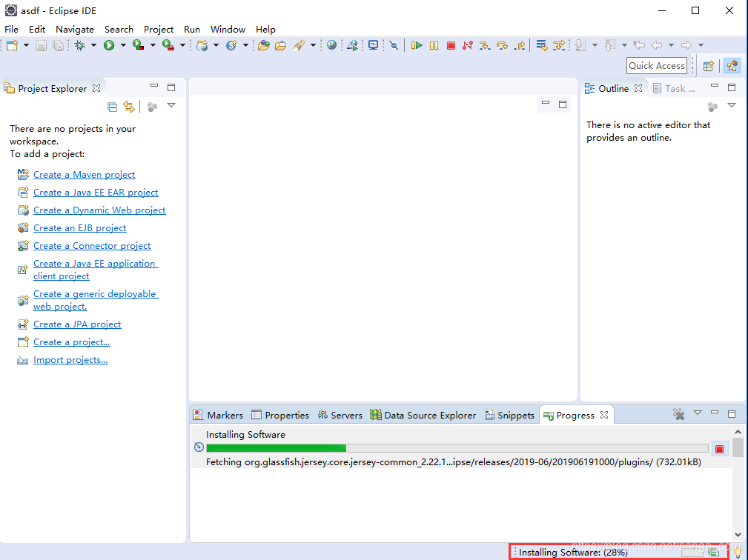Click the Run External Tools icon
The image size is (748, 560).
tap(168, 45)
